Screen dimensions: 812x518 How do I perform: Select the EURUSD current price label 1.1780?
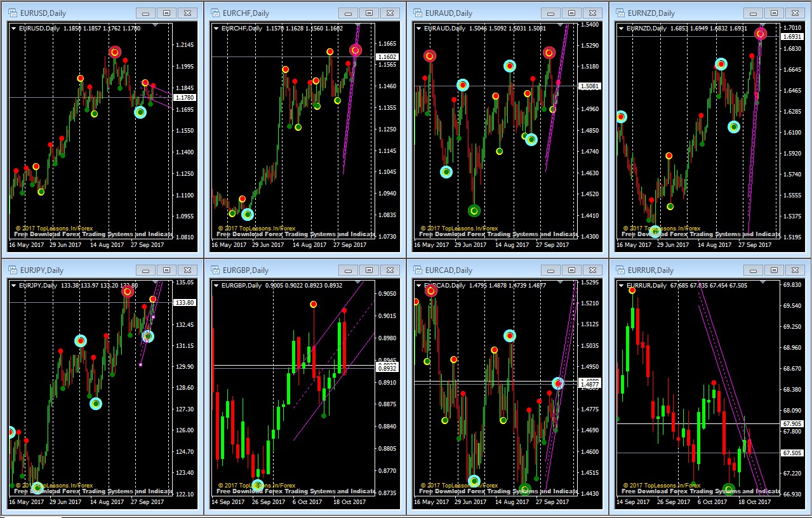pyautogui.click(x=184, y=97)
